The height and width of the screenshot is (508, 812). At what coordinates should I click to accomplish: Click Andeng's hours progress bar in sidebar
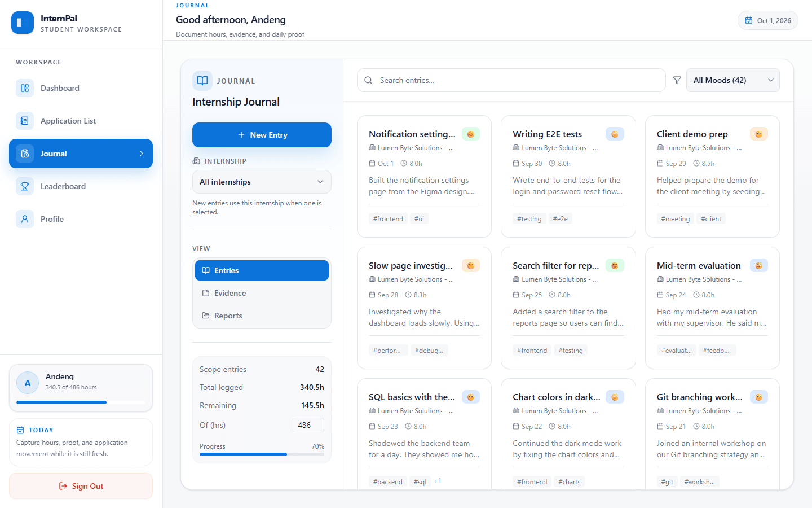(x=81, y=402)
